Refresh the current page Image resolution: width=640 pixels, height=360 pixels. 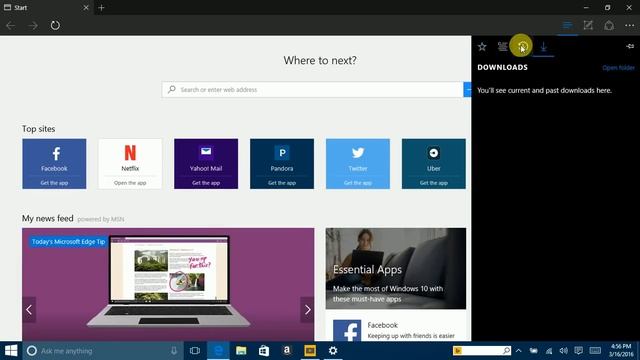click(55, 25)
